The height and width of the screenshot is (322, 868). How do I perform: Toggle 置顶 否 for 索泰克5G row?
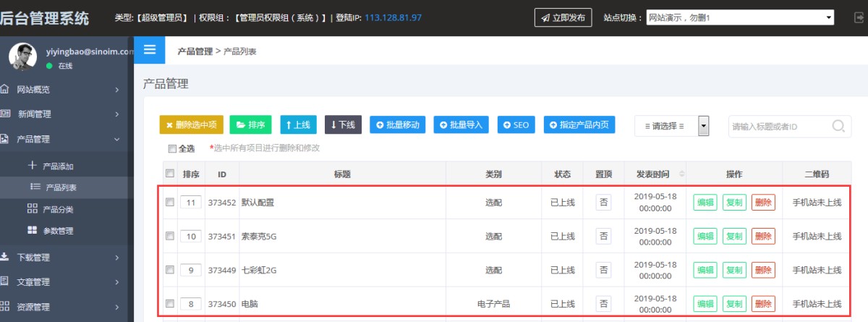603,236
